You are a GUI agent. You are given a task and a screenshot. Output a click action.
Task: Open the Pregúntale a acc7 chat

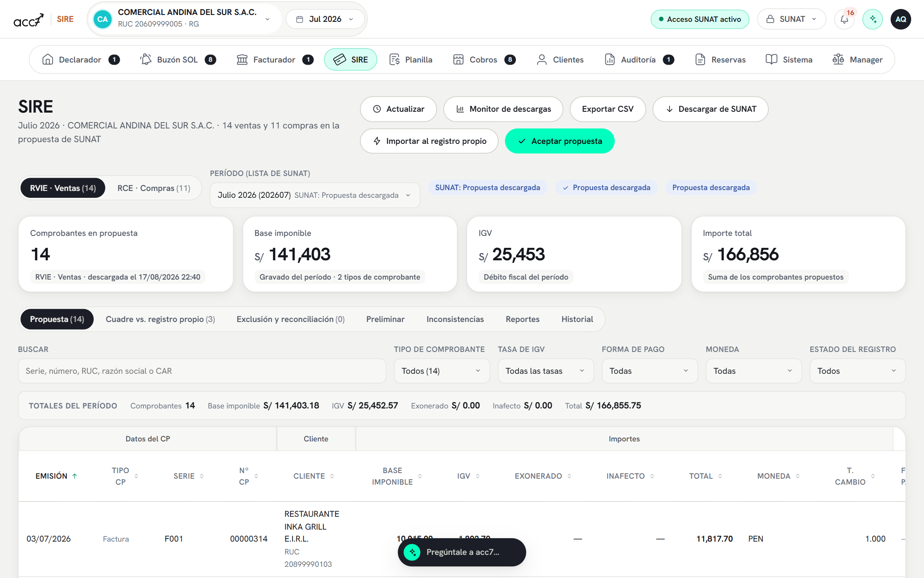pos(462,552)
